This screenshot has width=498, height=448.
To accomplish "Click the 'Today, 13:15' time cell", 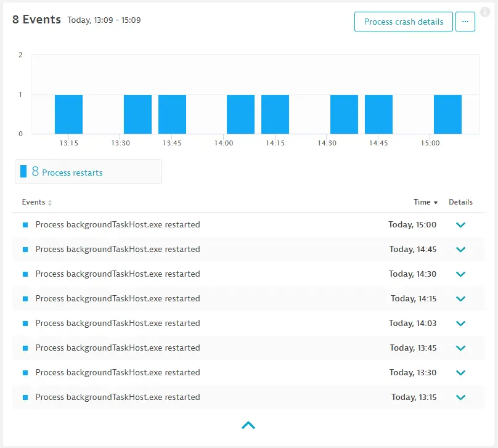I will click(414, 397).
